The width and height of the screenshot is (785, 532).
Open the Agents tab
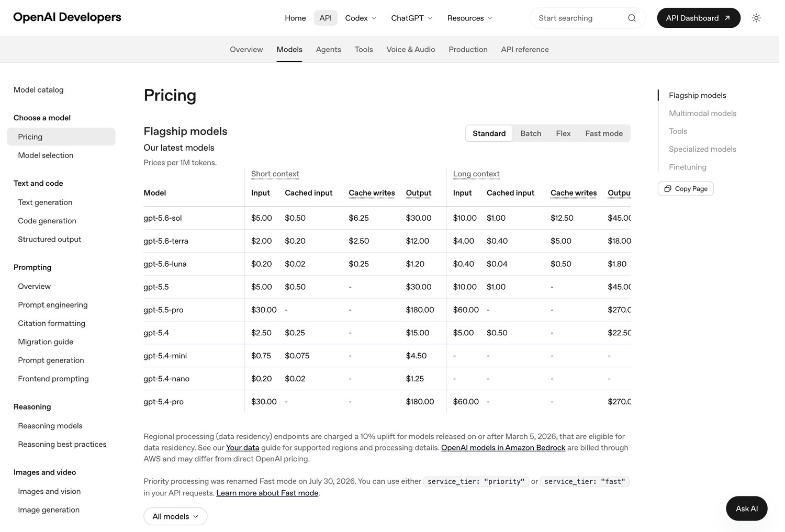point(329,49)
